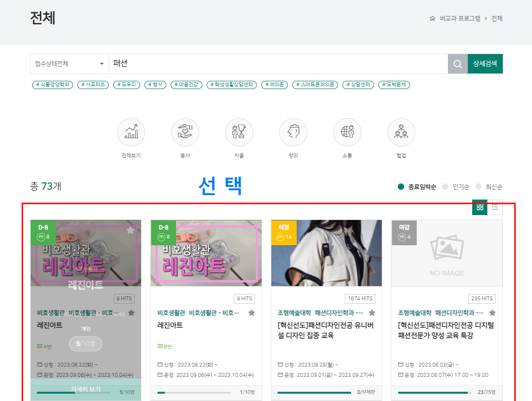Select the 전체보기 category icon
Image resolution: width=532 pixels, height=401 pixels.
131,132
